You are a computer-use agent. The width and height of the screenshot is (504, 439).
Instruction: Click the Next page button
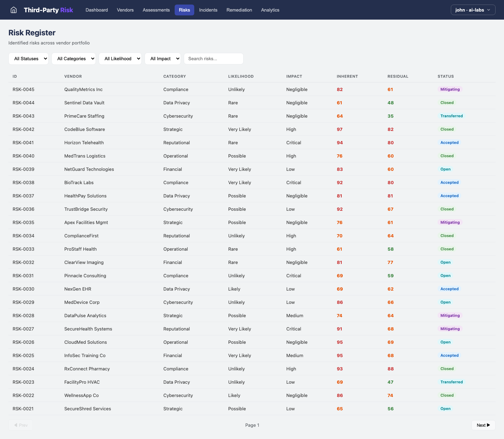tap(483, 425)
